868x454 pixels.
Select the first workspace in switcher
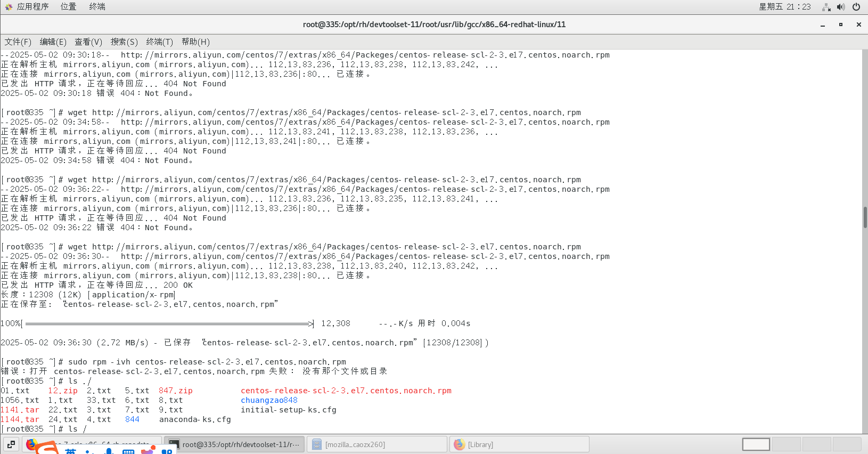point(756,444)
